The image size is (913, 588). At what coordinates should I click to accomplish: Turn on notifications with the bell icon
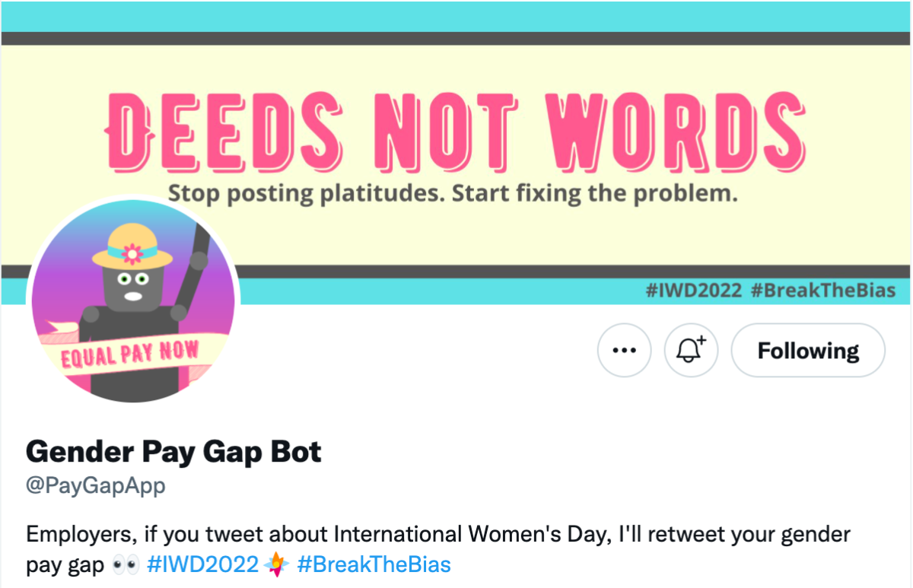[x=691, y=351]
